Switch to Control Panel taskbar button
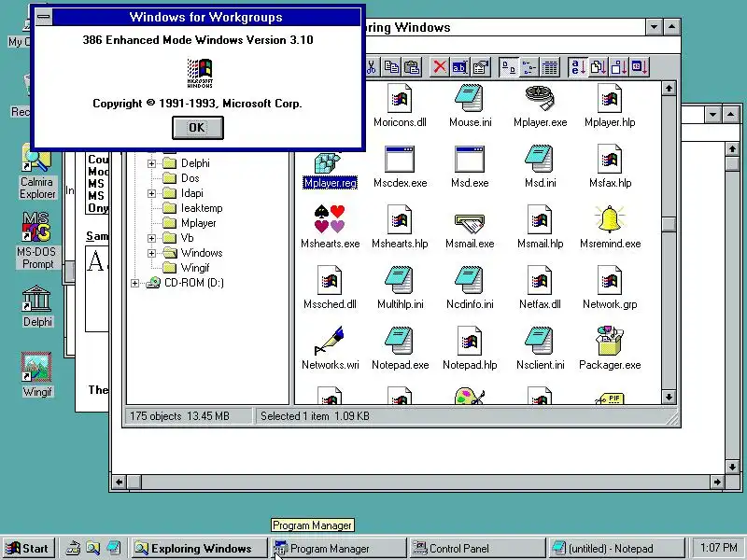This screenshot has height=560, width=747. click(477, 549)
